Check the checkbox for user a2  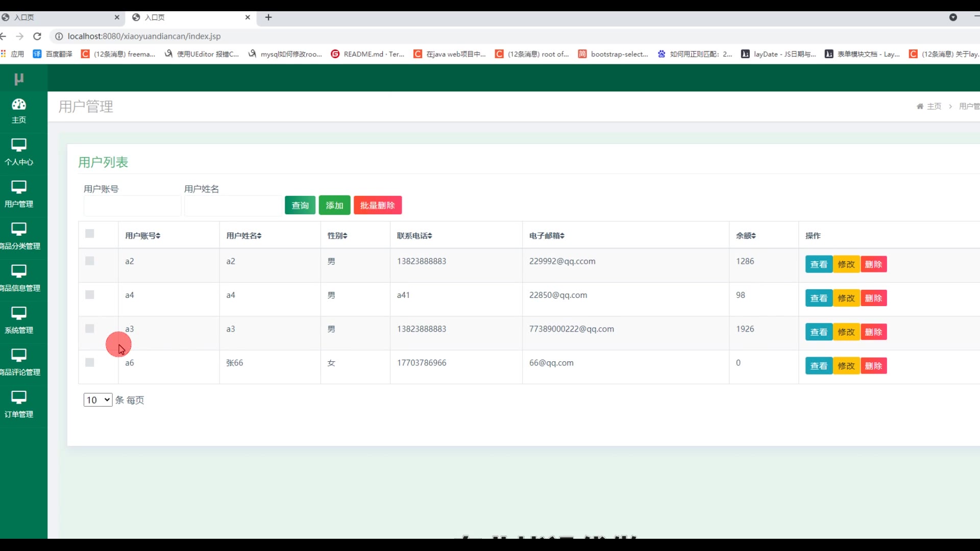[90, 261]
